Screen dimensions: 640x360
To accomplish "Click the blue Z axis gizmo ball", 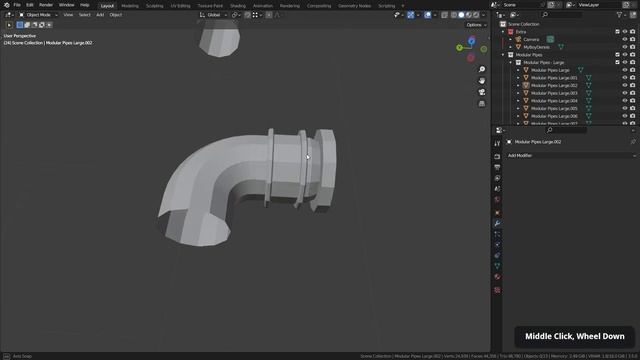I will coord(471,40).
